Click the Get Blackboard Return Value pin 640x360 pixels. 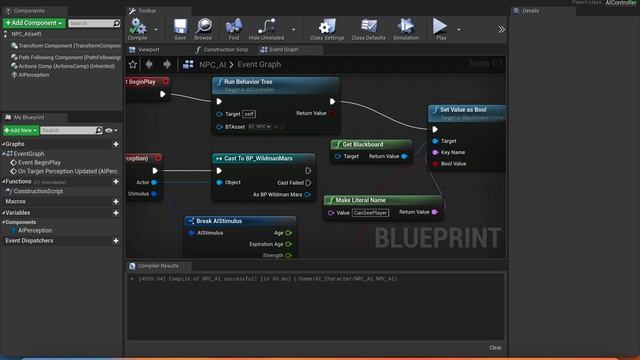[x=404, y=156]
